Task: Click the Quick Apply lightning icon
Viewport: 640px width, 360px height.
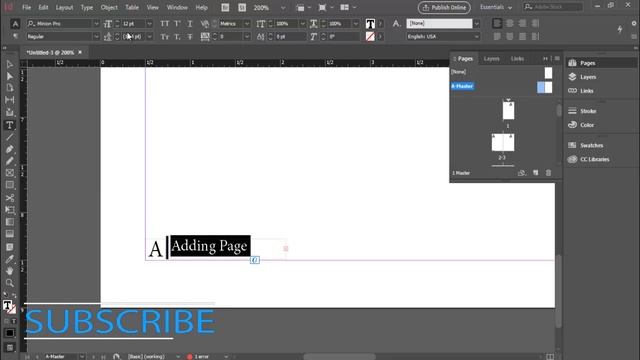Action: click(x=620, y=29)
